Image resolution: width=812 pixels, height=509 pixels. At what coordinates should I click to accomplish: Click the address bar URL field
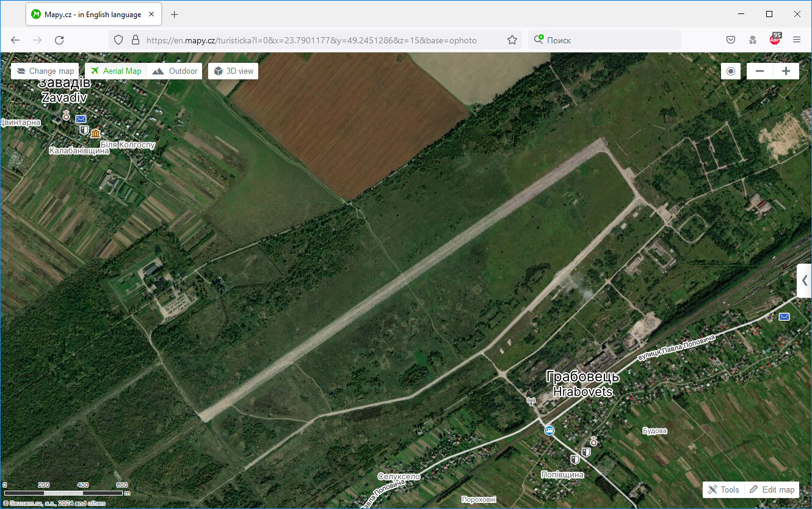coord(311,40)
